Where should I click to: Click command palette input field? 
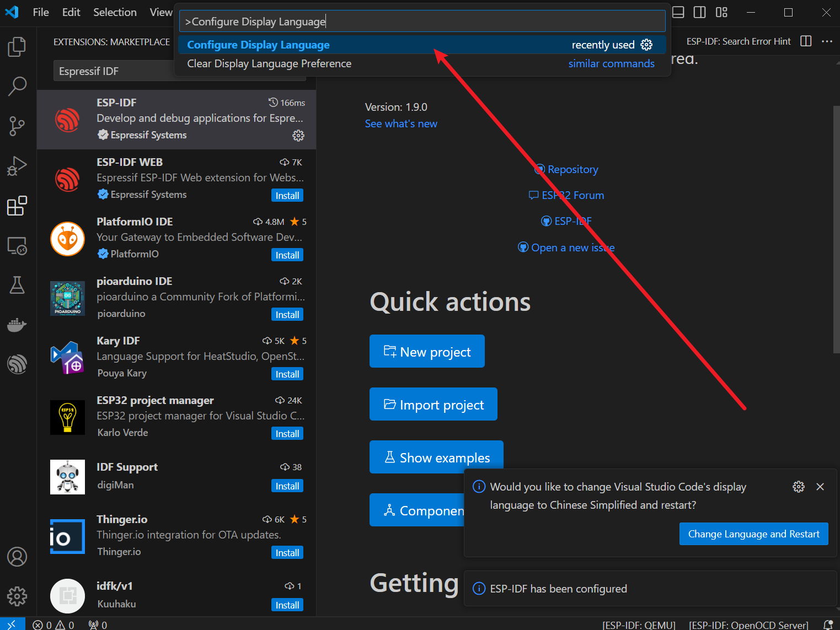[x=422, y=21]
